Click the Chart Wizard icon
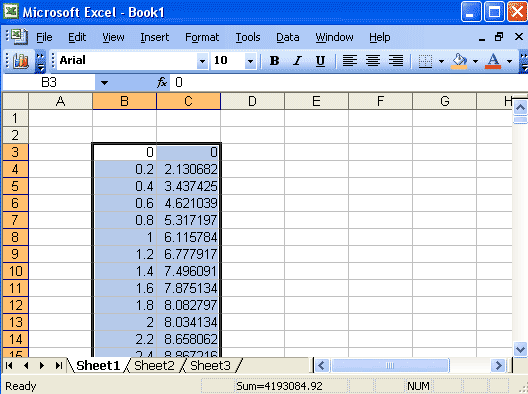Image resolution: width=528 pixels, height=394 pixels. [21, 61]
